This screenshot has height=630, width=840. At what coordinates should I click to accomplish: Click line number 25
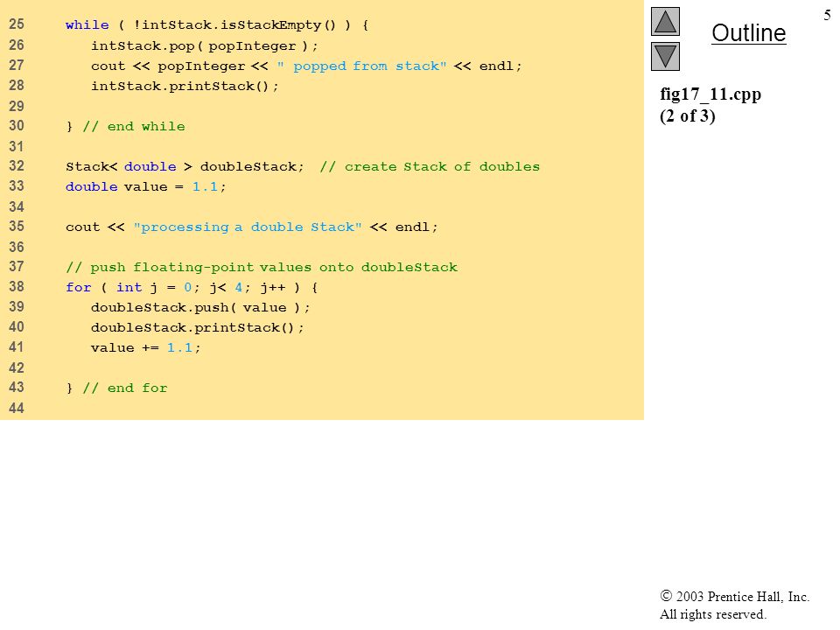(17, 24)
